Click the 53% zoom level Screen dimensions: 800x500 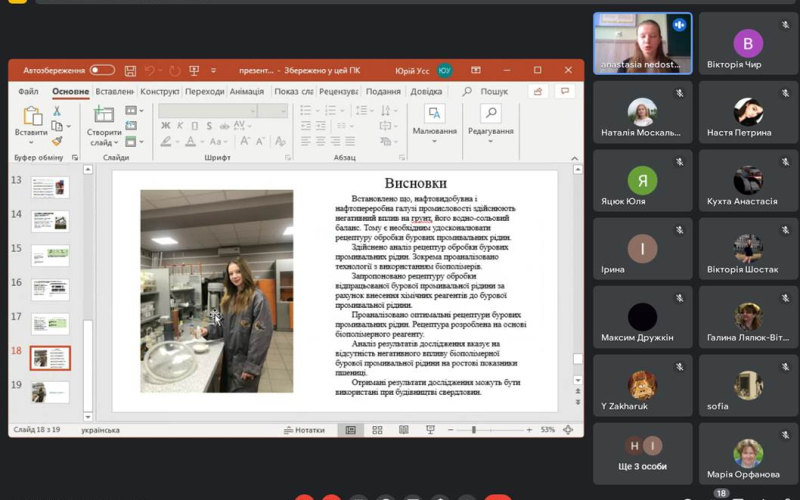547,430
